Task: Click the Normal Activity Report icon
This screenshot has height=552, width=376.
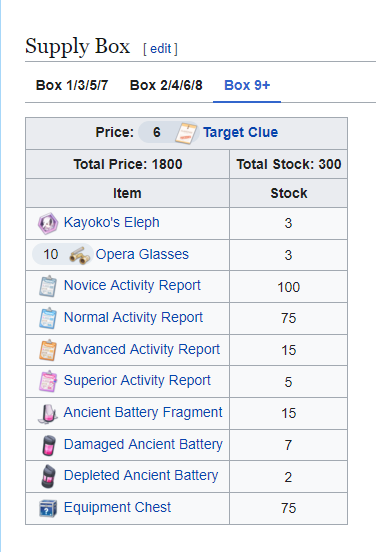Action: [48, 318]
